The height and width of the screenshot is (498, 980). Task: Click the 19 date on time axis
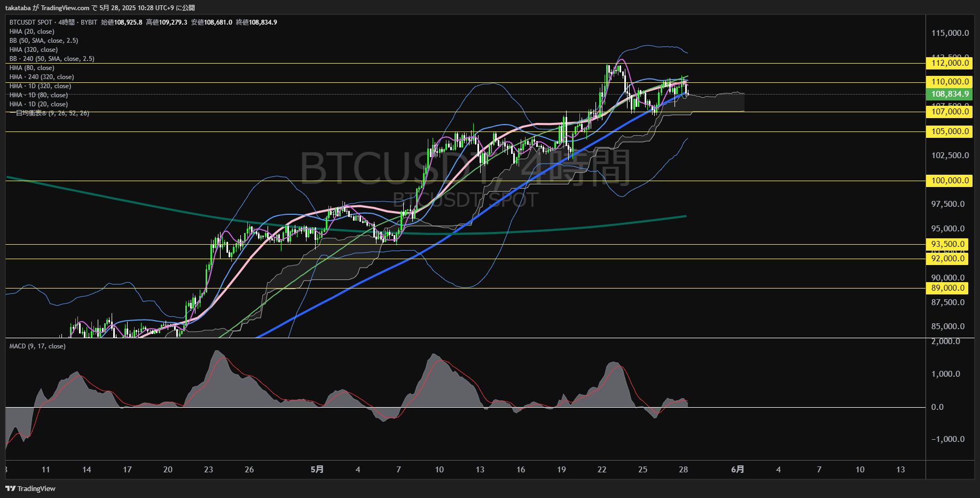pos(561,470)
